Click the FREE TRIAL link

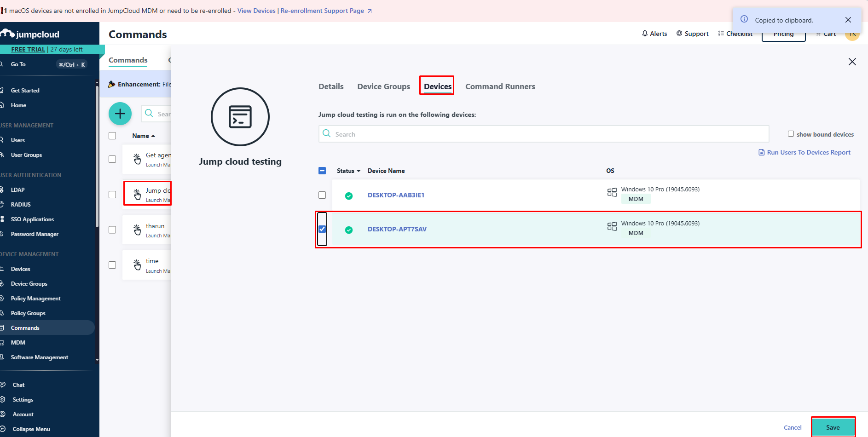28,49
